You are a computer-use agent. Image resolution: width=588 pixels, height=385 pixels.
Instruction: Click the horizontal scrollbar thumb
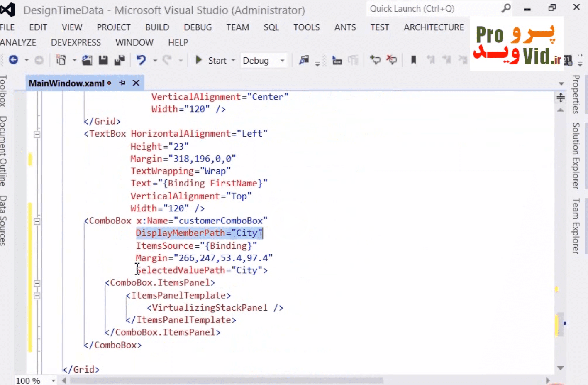point(227,380)
